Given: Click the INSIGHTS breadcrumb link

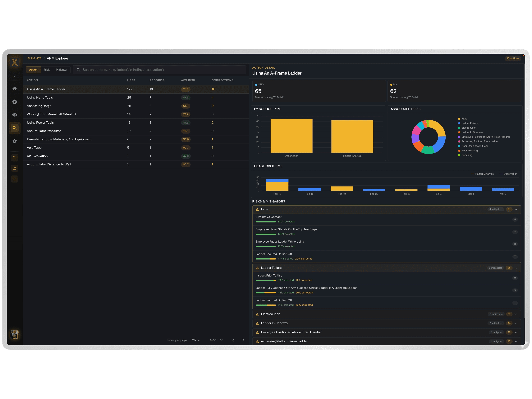Looking at the screenshot, I should click(34, 58).
